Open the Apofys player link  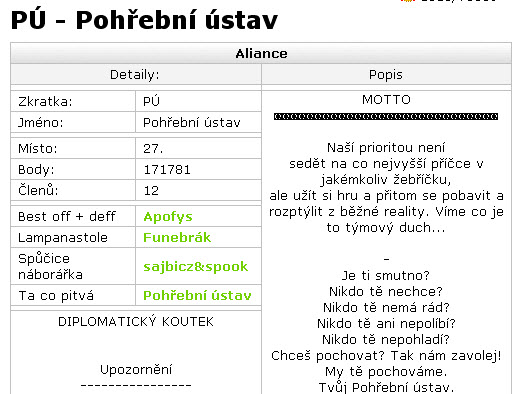coord(168,217)
